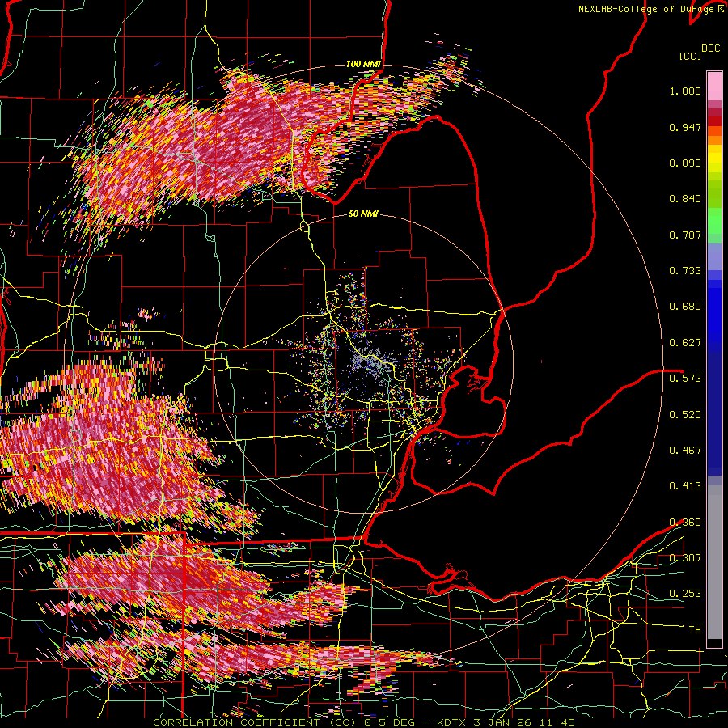The image size is (728, 728).
Task: Click the 0.627 color scale value
Action: [x=685, y=343]
